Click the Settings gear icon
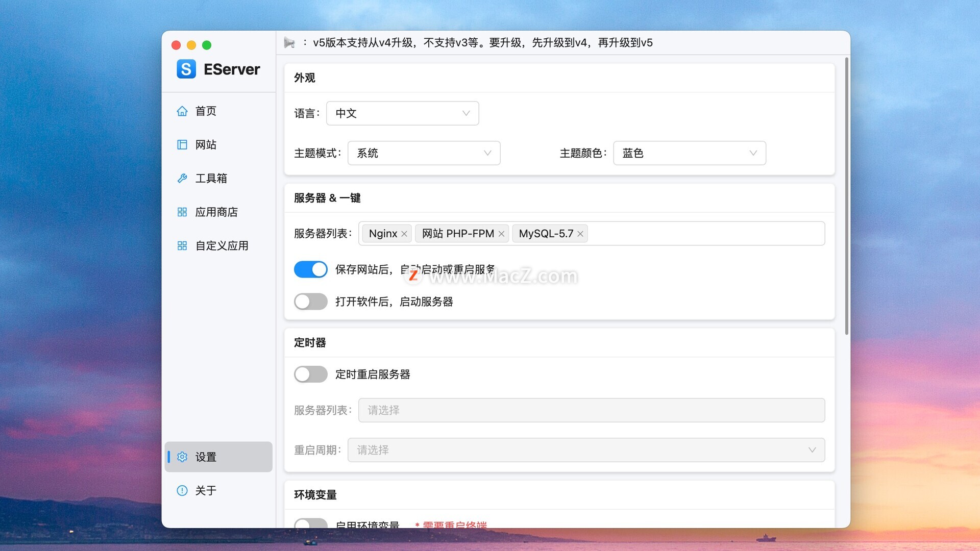This screenshot has width=980, height=551. pos(182,457)
